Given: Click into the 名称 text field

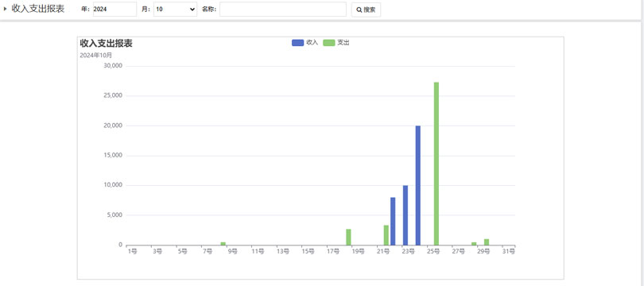Looking at the screenshot, I should tap(283, 10).
